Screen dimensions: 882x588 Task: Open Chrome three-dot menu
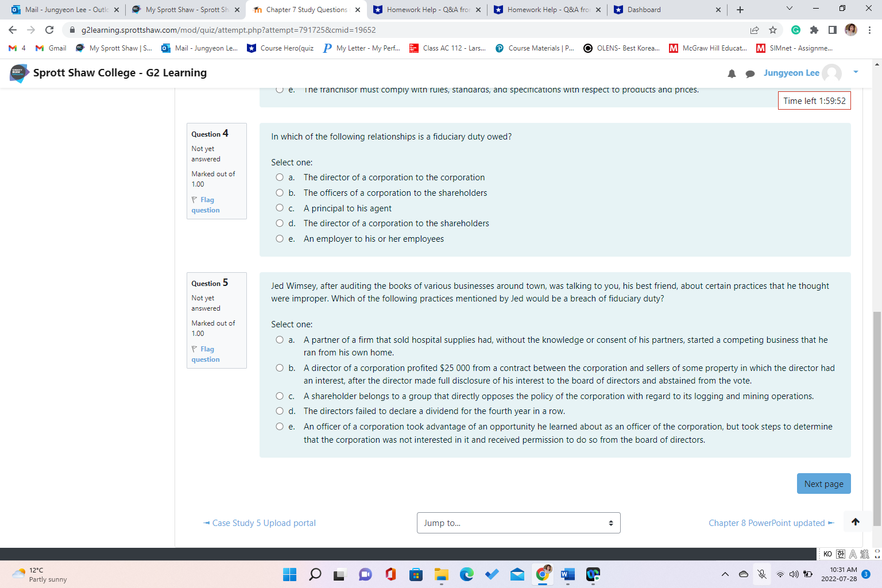(869, 30)
